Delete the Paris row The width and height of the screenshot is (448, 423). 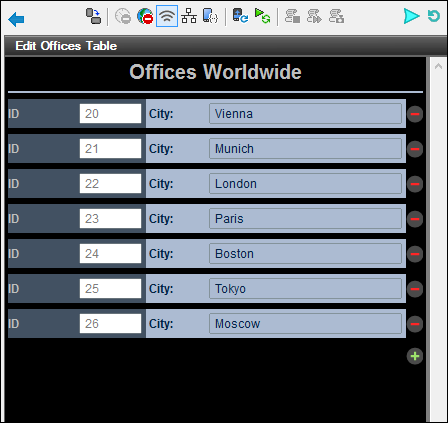[x=415, y=219]
